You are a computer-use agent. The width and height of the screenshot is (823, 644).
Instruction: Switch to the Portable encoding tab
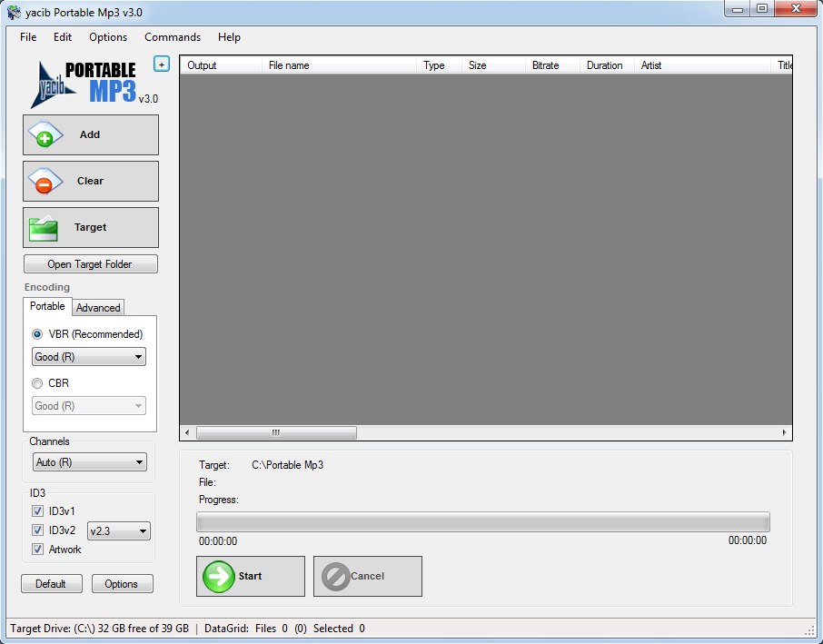click(47, 306)
